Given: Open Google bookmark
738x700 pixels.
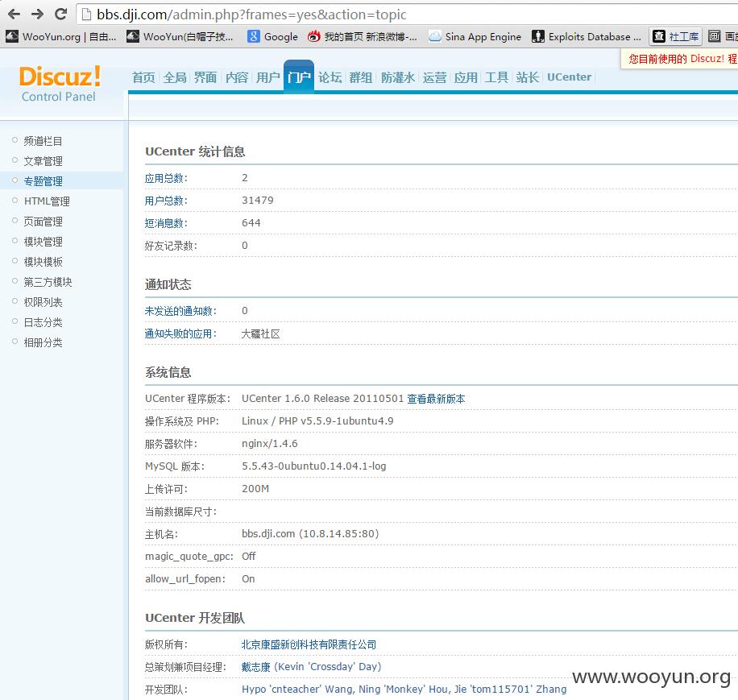Looking at the screenshot, I should [273, 37].
